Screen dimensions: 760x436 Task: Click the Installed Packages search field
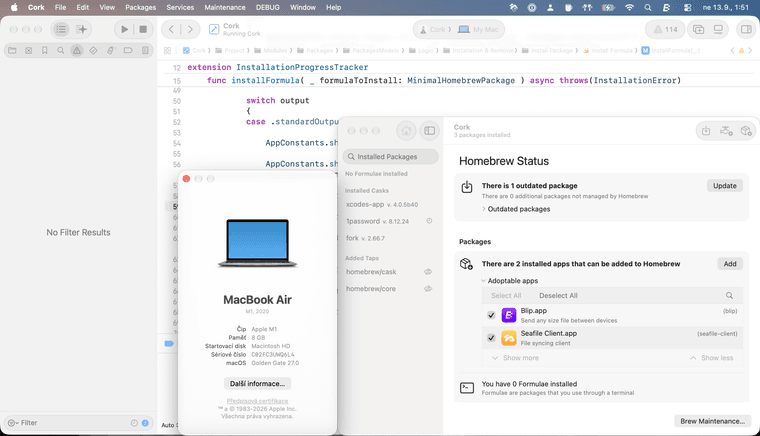coord(391,157)
